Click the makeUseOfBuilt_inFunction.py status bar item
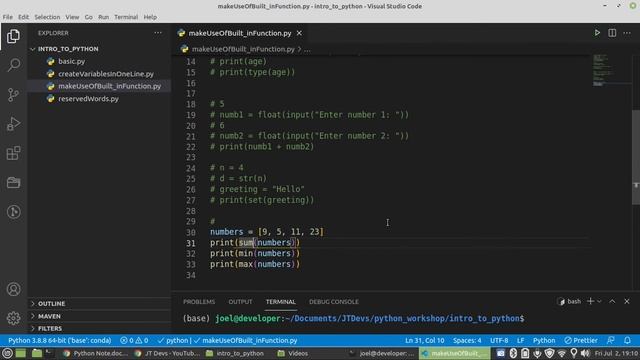This screenshot has height=360, width=640. coord(246,340)
